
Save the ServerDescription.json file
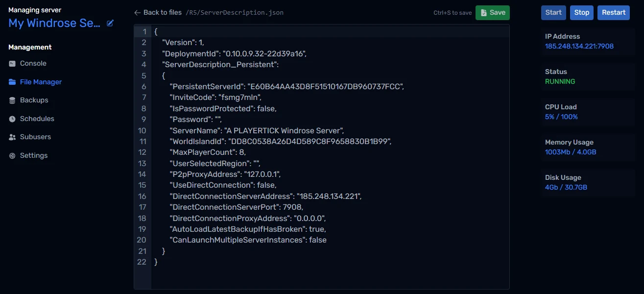pyautogui.click(x=493, y=13)
